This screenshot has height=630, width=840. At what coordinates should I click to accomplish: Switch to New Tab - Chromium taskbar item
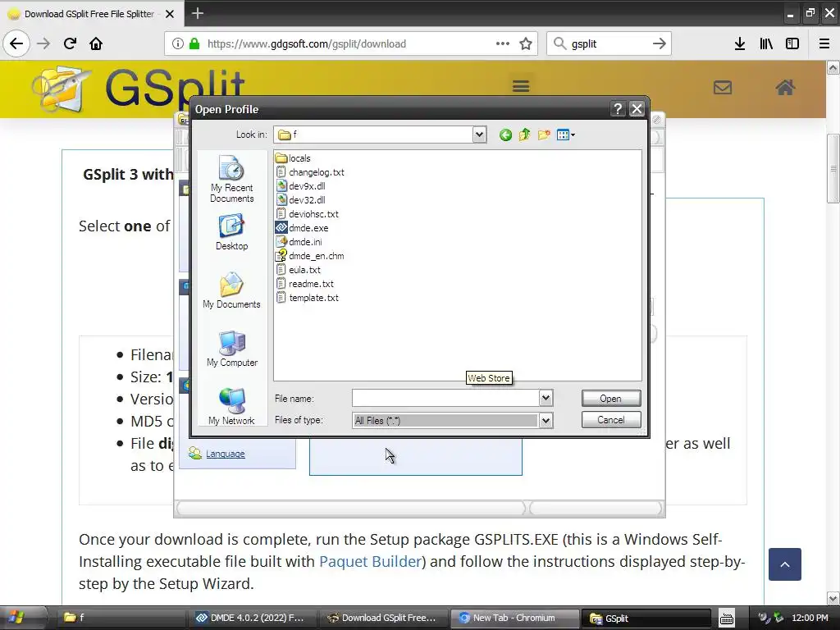(x=514, y=618)
